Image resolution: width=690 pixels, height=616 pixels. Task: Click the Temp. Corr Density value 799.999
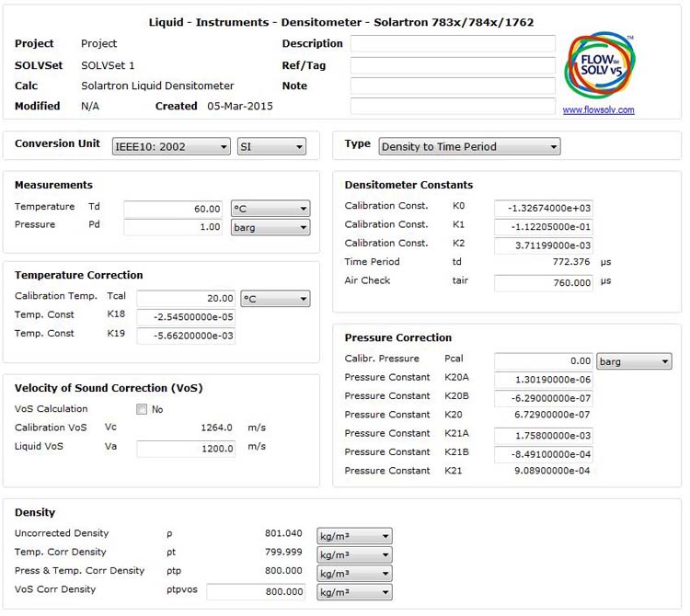tap(283, 552)
